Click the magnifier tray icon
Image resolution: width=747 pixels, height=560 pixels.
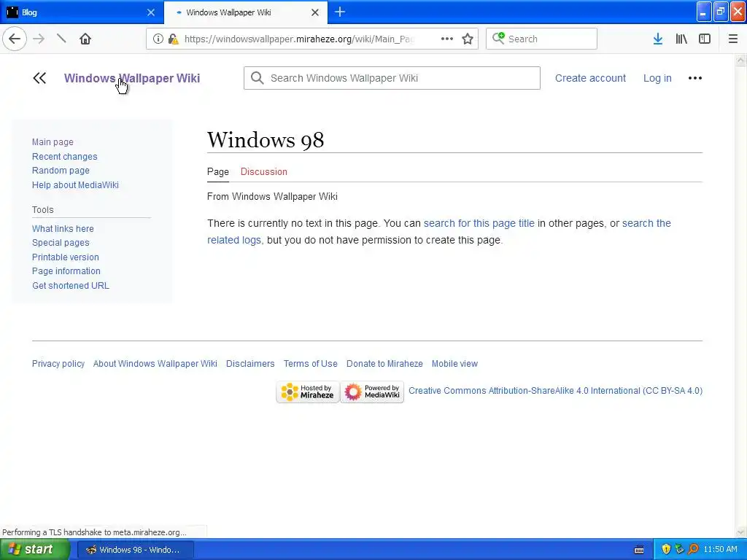(694, 550)
